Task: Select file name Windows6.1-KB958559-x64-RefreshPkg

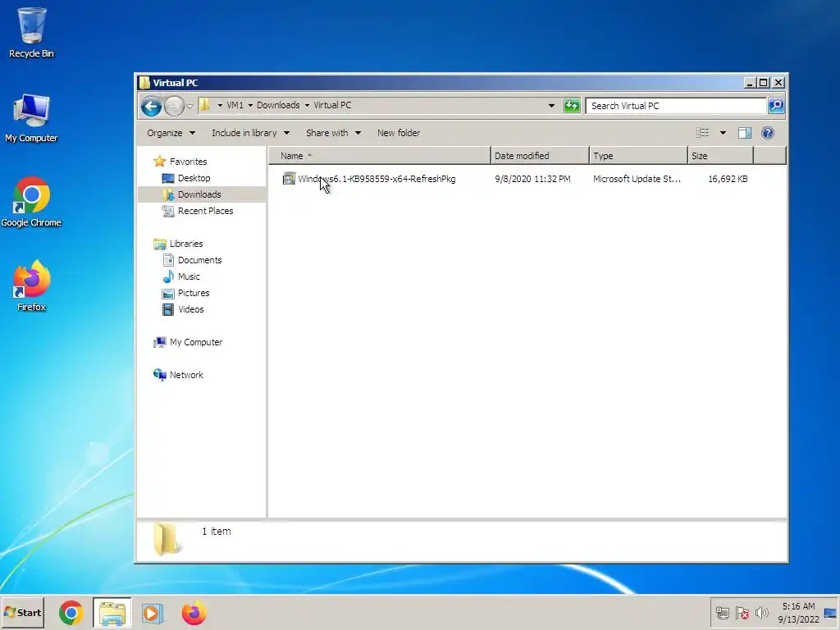Action: pyautogui.click(x=377, y=179)
